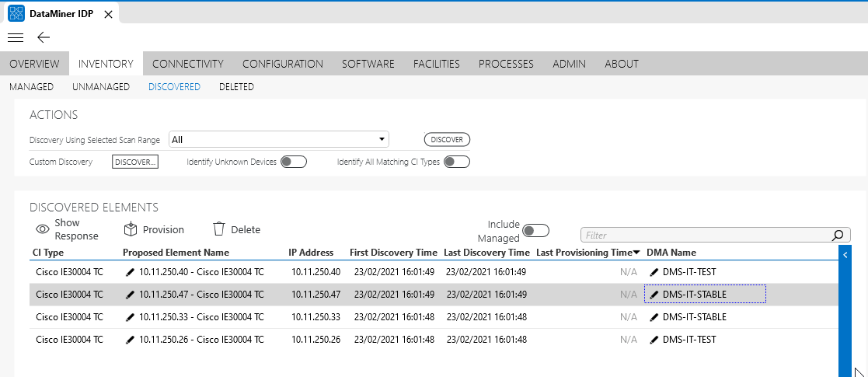The width and height of the screenshot is (868, 377).
Task: Sort by DMA Name column header
Action: click(671, 253)
